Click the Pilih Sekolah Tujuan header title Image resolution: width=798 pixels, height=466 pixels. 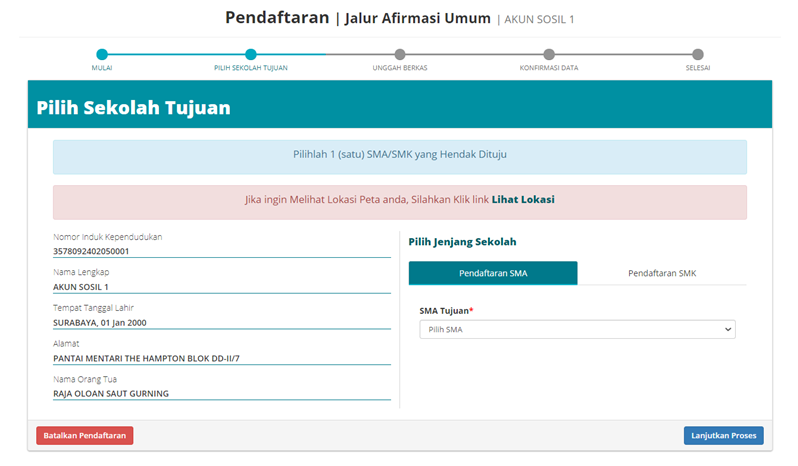click(133, 108)
